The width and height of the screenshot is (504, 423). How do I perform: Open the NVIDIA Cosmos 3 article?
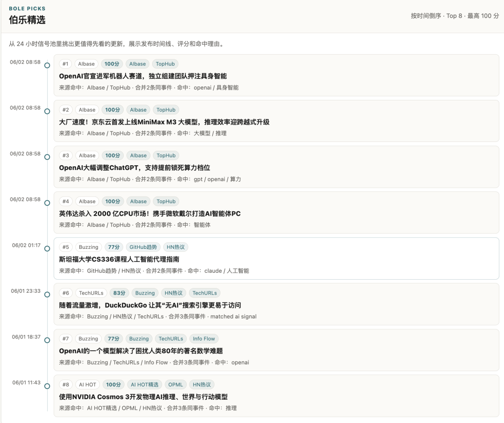[143, 397]
